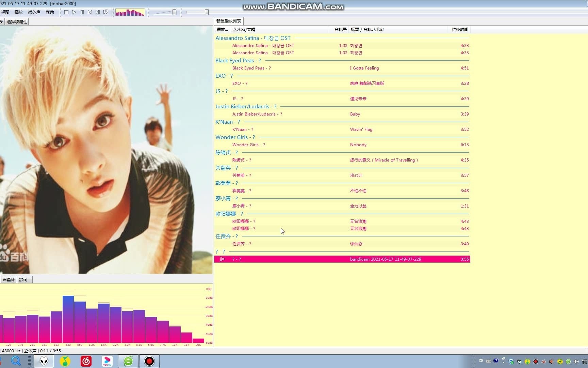Open the 视图 menu
The image size is (588, 368).
5,12
